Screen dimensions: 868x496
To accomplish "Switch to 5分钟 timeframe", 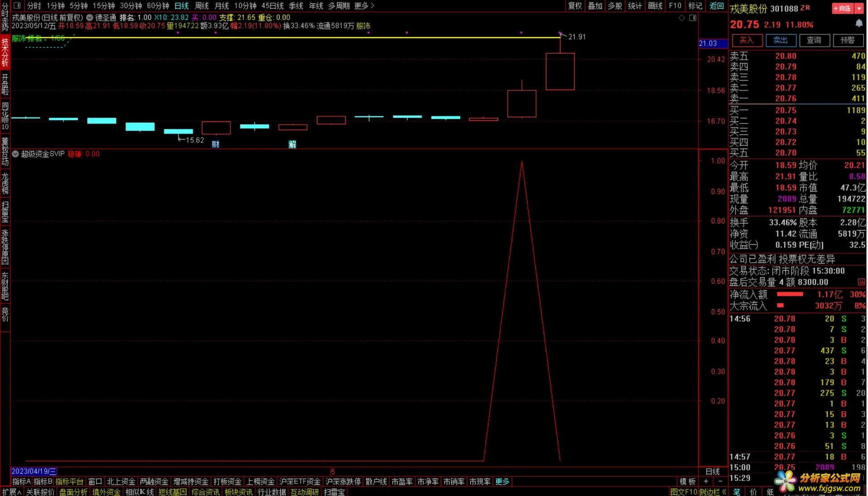I will (79, 6).
